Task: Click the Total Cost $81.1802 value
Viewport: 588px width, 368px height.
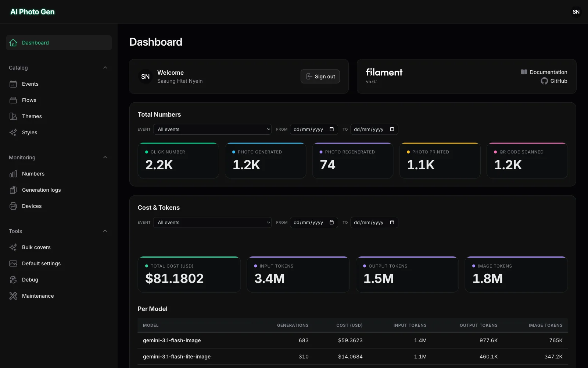Action: [x=175, y=279]
